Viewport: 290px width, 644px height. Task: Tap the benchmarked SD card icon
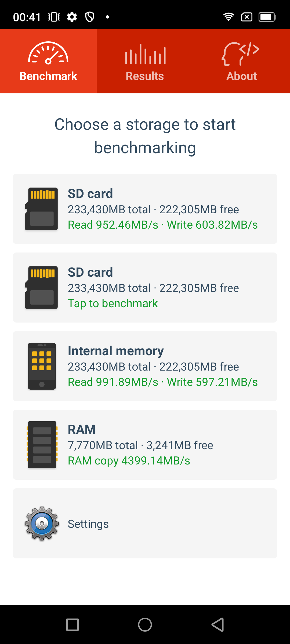click(41, 209)
